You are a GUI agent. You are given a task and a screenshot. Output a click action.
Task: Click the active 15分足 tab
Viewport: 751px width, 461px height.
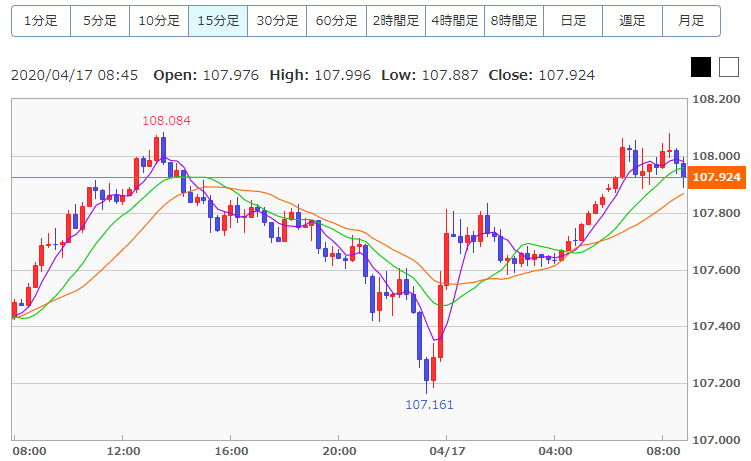tap(218, 21)
